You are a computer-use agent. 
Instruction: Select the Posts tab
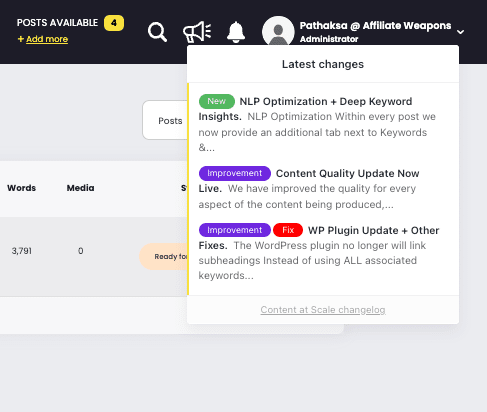tap(170, 120)
